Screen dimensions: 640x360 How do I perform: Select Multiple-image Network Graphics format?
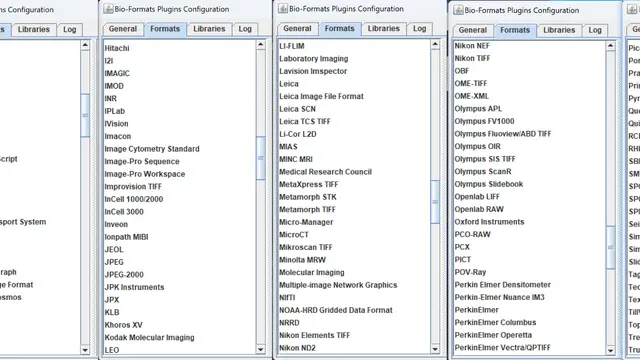[x=338, y=285]
